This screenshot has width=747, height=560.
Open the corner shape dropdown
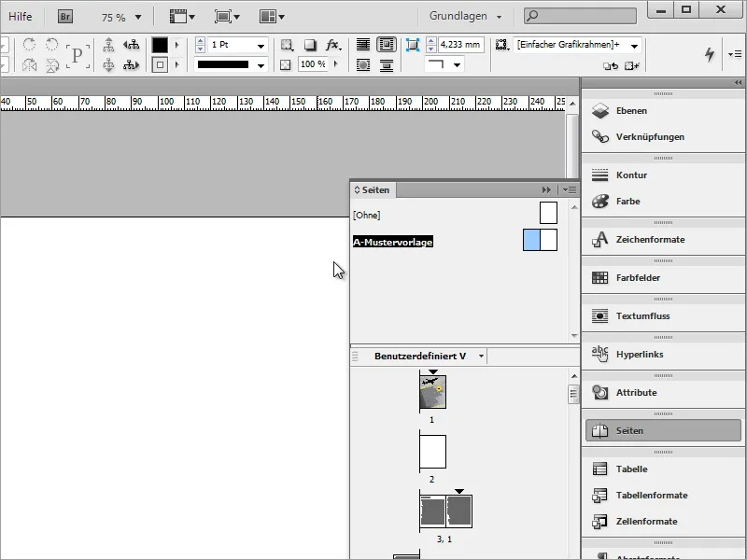point(457,64)
